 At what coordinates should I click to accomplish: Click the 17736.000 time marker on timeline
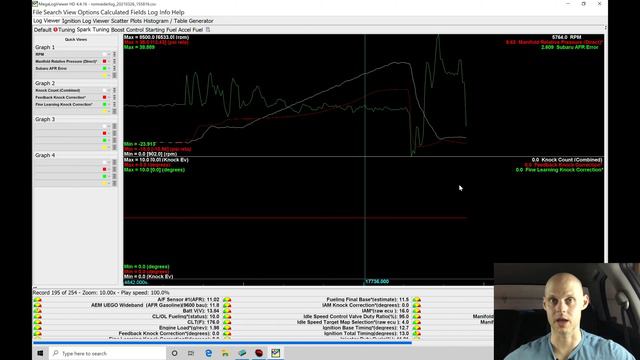[377, 282]
